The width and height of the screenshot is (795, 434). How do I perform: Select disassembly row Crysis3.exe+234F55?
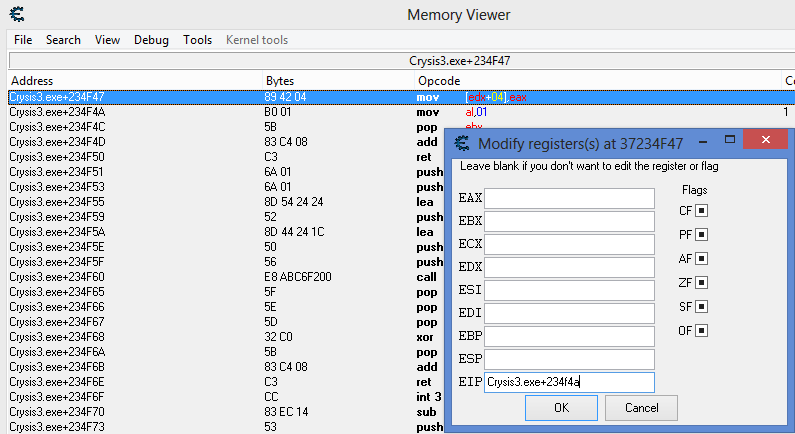[226, 202]
